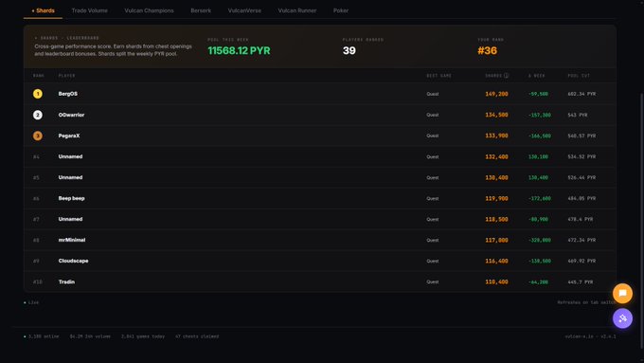This screenshot has width=644, height=363.
Task: Select the Unnamed player ranked #4
Action: (x=70, y=156)
